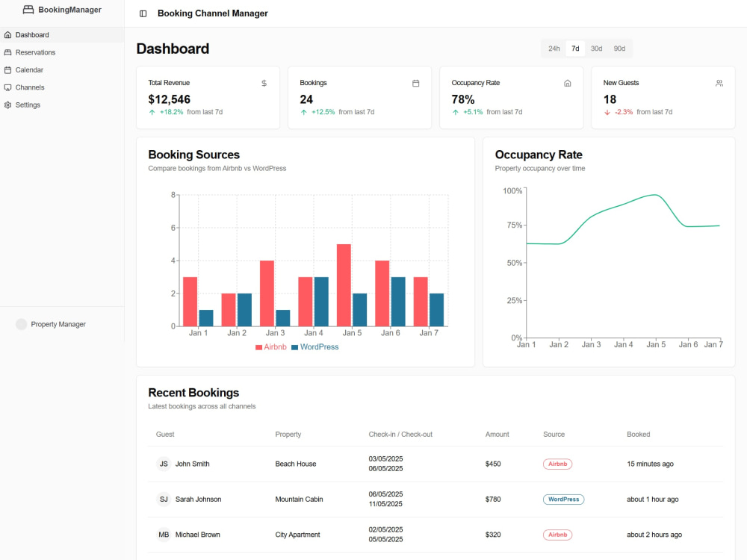Screen dimensions: 747x560
Task: Click the Beach House property cell
Action: 296,464
